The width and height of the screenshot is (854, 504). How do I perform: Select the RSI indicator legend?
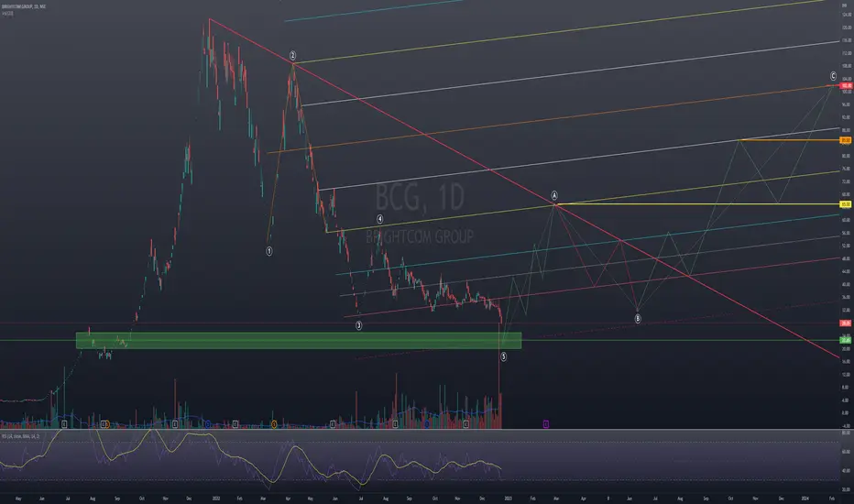coord(20,436)
